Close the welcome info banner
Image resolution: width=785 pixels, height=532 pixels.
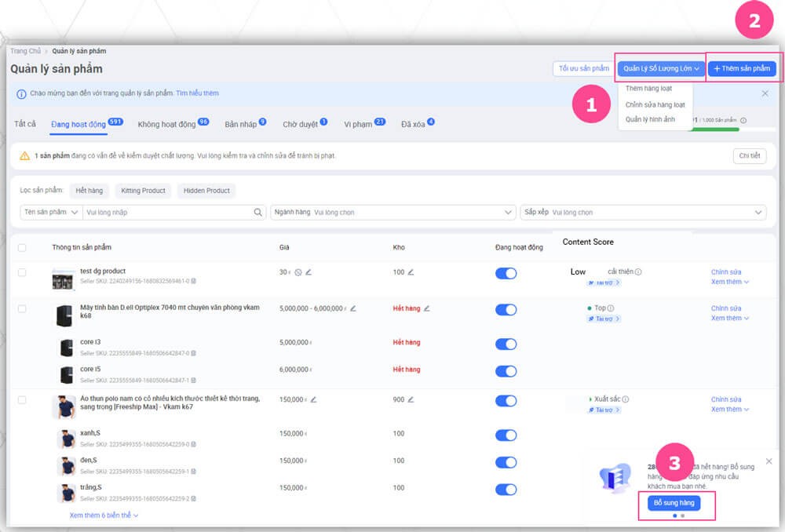point(765,93)
